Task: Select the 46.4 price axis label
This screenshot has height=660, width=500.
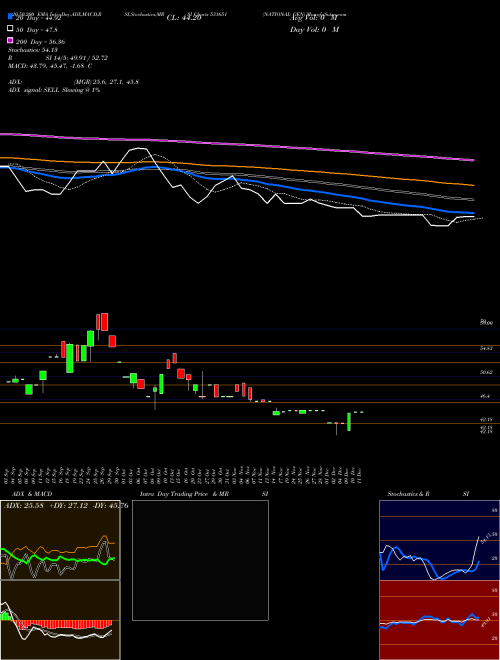Action: point(485,396)
